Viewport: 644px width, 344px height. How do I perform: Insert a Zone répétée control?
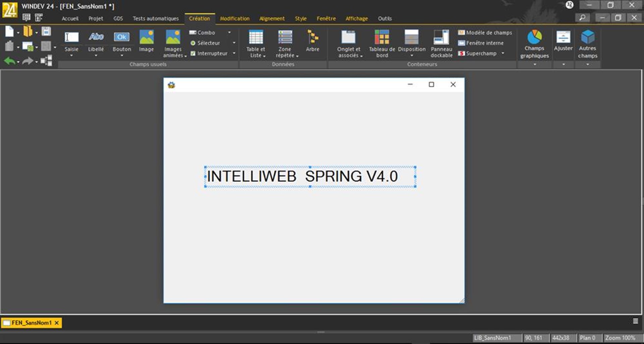tap(285, 44)
